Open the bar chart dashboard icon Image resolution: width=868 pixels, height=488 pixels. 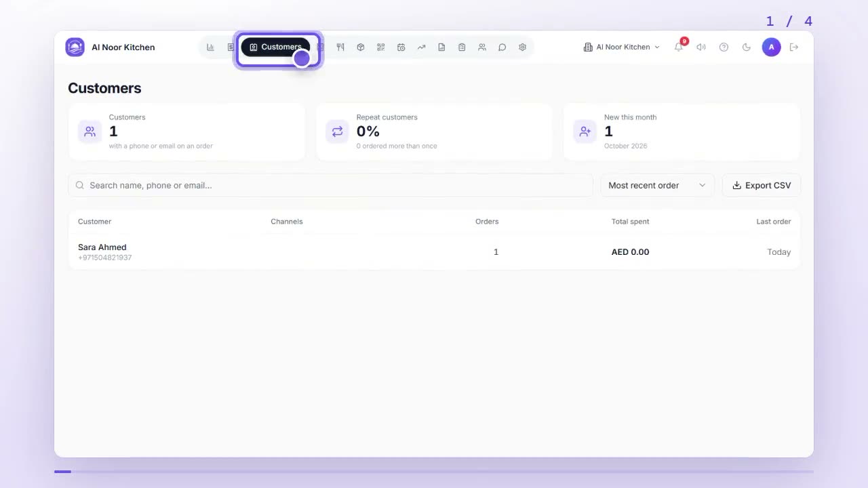(x=210, y=47)
